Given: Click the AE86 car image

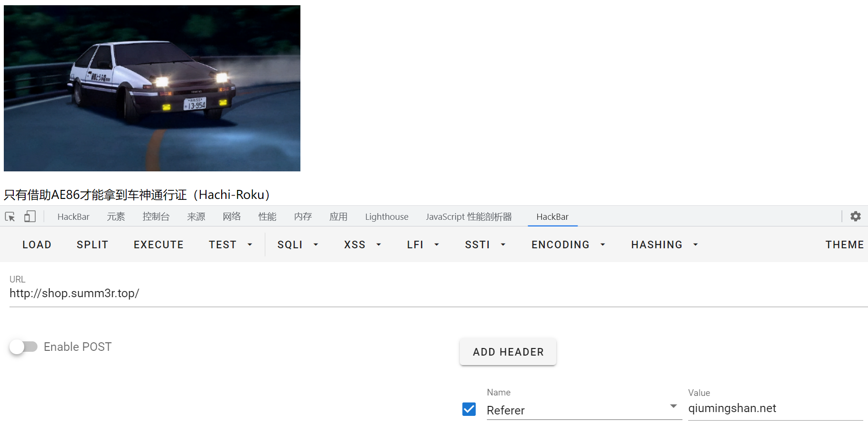Looking at the screenshot, I should point(152,88).
